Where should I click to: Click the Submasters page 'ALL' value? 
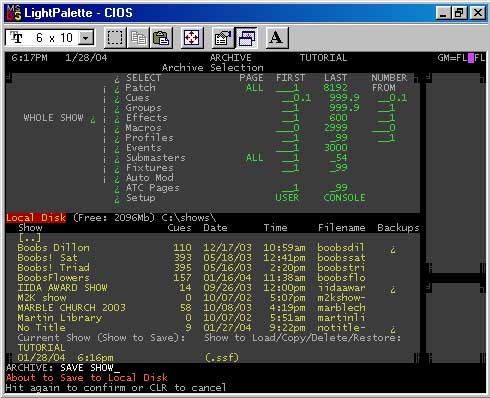pos(254,158)
